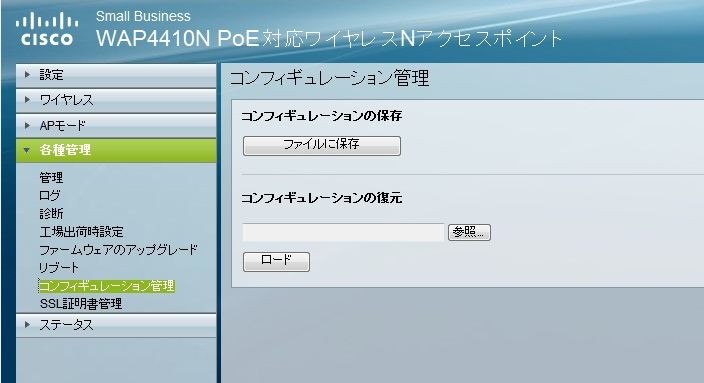Viewport: 704px width, 383px height.
Task: Collapse the 各種管理 section arrow
Action: point(26,150)
